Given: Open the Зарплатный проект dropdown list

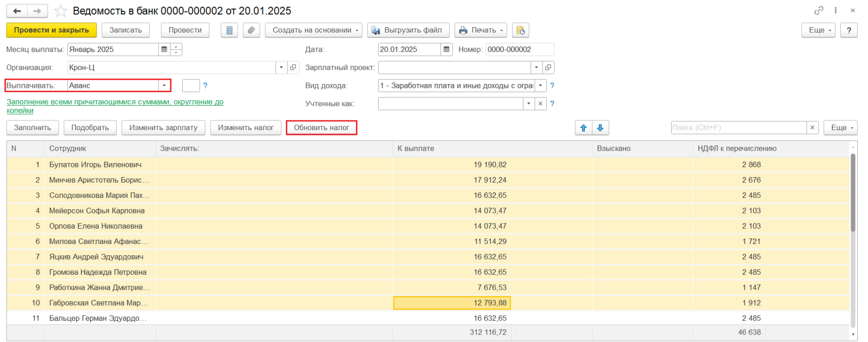Looking at the screenshot, I should click(x=536, y=68).
